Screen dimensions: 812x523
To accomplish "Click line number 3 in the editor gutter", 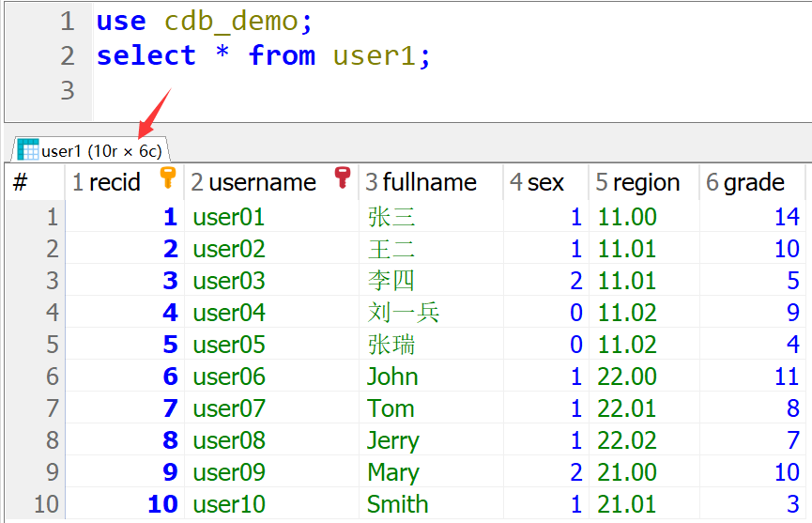I will pos(67,90).
